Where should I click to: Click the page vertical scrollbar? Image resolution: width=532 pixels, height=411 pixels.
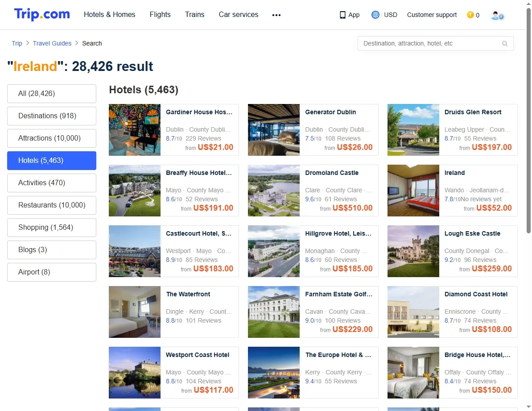point(528,121)
